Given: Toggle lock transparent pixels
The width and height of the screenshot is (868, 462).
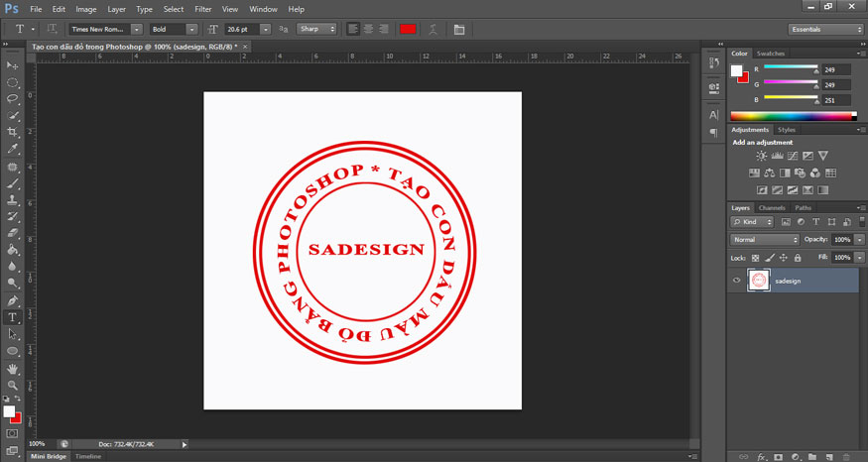Looking at the screenshot, I should (755, 258).
